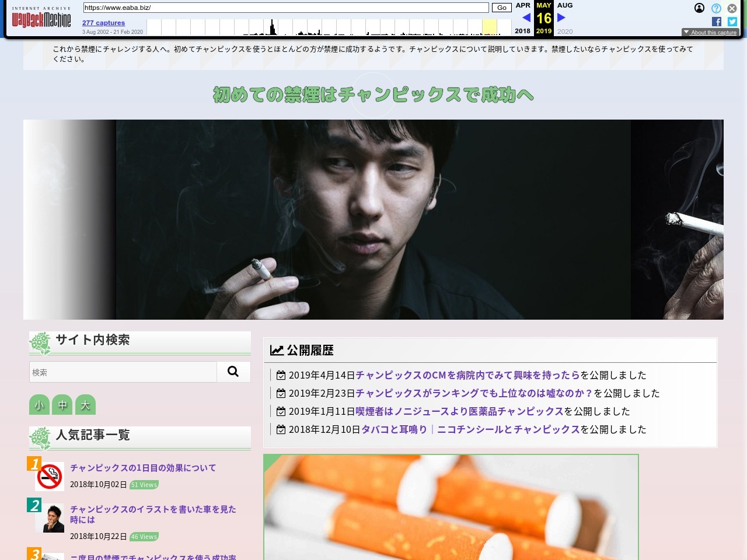The image size is (747, 560).
Task: Open the Wayback Machine help icon
Action: click(x=715, y=8)
